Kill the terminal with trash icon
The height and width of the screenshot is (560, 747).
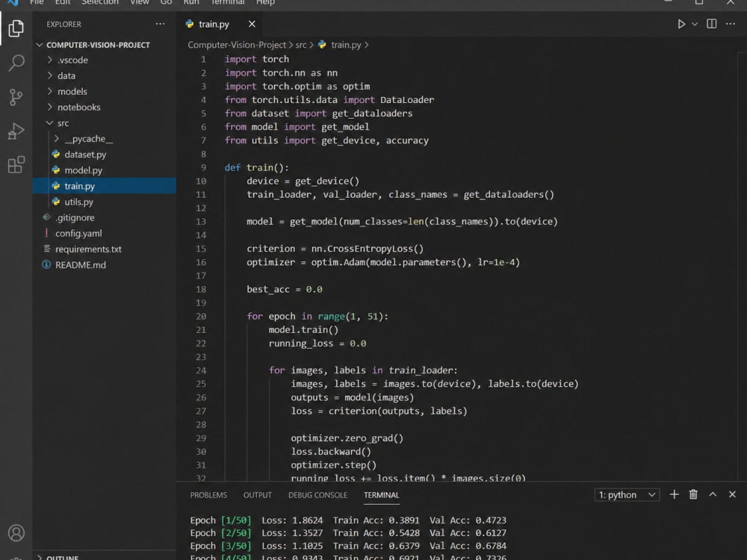693,495
